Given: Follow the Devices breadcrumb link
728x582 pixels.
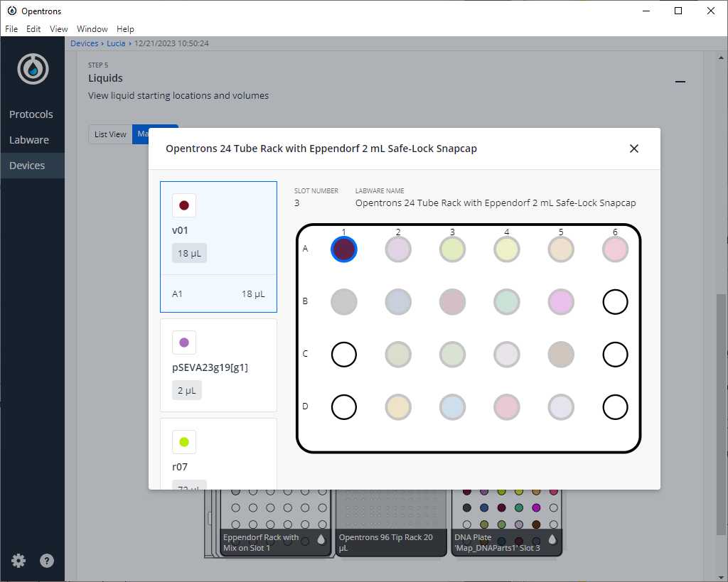Looking at the screenshot, I should pyautogui.click(x=84, y=43).
